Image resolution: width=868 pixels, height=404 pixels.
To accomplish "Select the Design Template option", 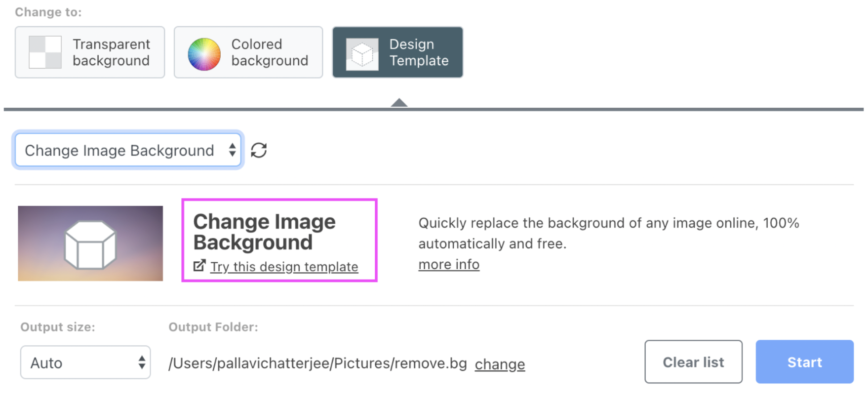I will pos(397,52).
